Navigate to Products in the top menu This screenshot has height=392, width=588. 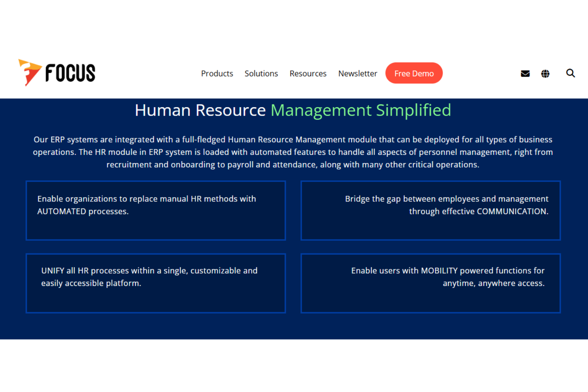point(217,73)
